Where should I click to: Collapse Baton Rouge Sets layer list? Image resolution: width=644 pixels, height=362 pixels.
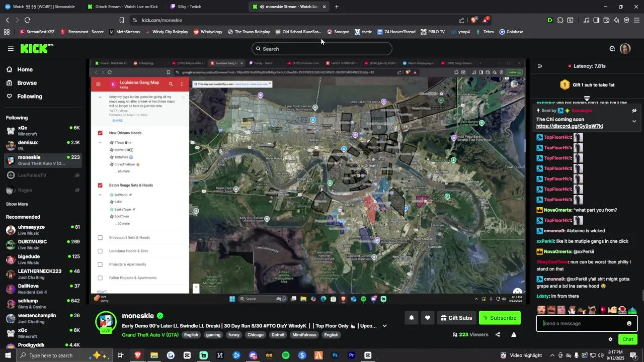click(x=100, y=195)
